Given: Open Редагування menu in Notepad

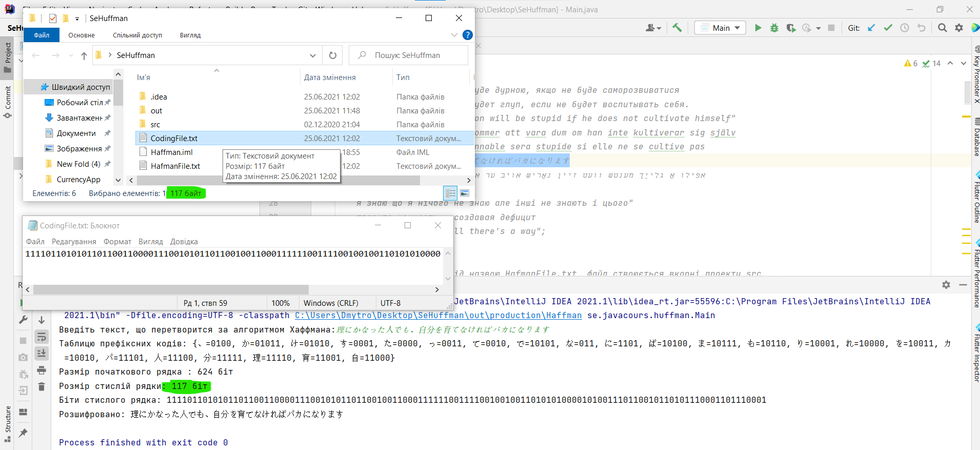Looking at the screenshot, I should [74, 241].
